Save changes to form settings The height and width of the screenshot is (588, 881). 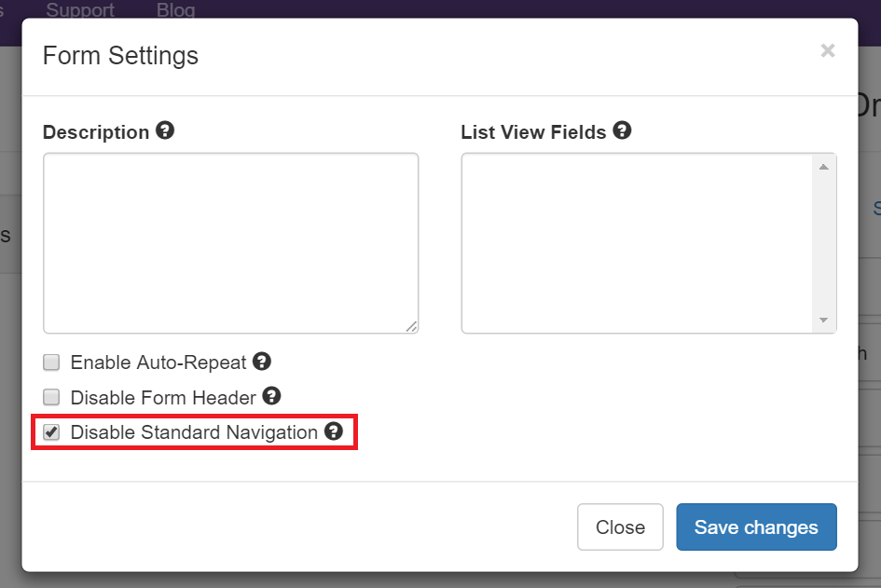click(x=756, y=527)
